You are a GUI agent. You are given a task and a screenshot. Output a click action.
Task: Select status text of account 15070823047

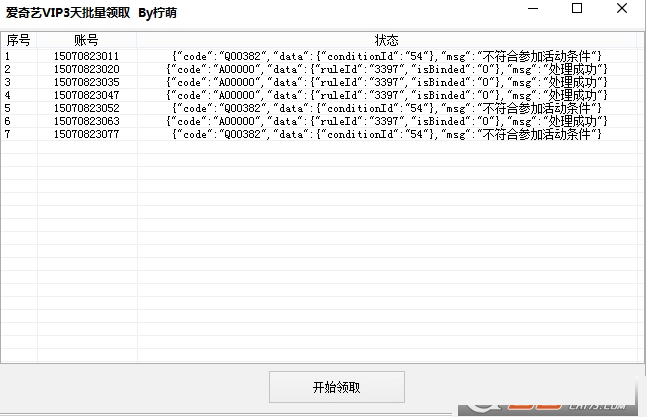pos(387,95)
